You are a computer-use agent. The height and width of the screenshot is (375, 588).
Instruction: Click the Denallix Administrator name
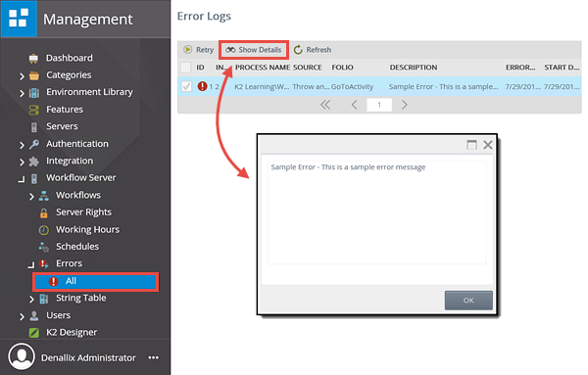[88, 357]
